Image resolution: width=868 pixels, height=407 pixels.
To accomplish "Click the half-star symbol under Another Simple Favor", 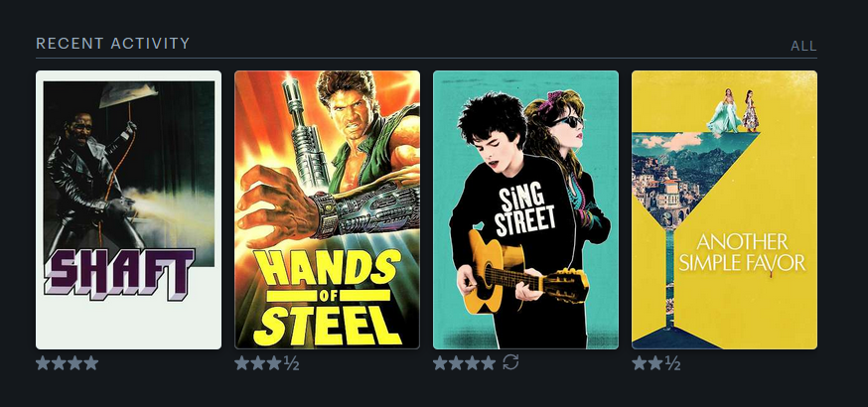I will coord(672,363).
